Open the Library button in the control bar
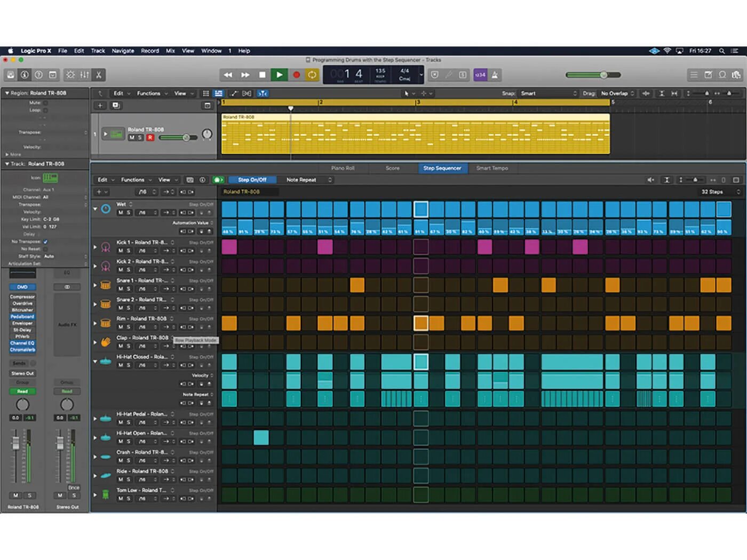This screenshot has height=560, width=747. [x=10, y=75]
